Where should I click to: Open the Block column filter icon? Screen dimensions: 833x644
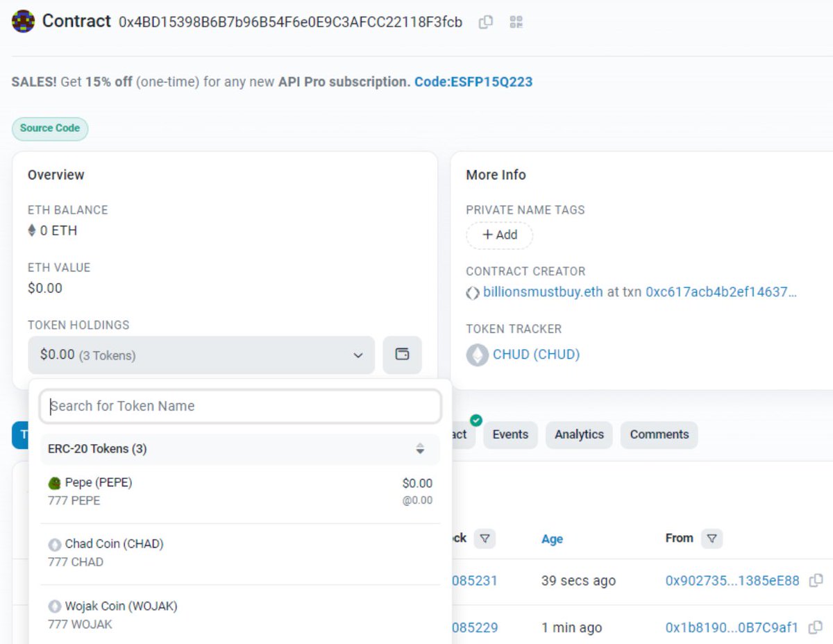(485, 539)
